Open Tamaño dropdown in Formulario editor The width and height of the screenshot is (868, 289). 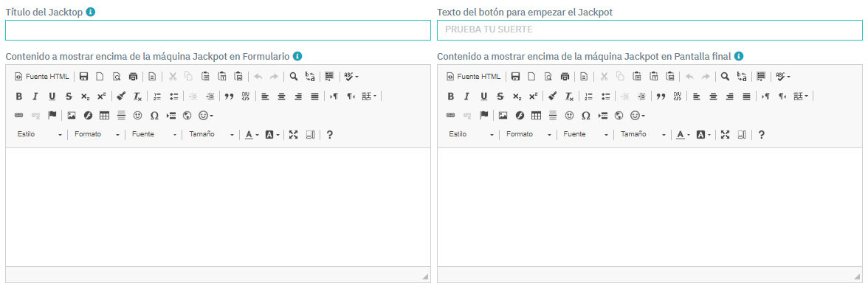point(211,134)
